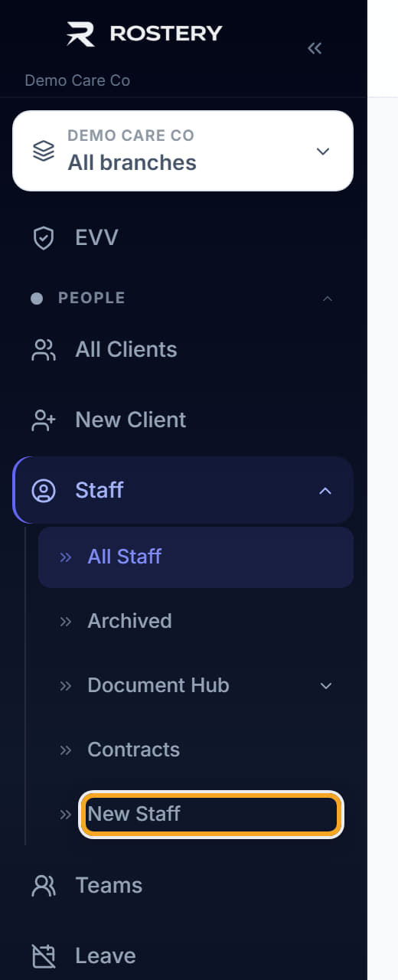
Task: Collapse the People section chevron
Action: click(328, 298)
